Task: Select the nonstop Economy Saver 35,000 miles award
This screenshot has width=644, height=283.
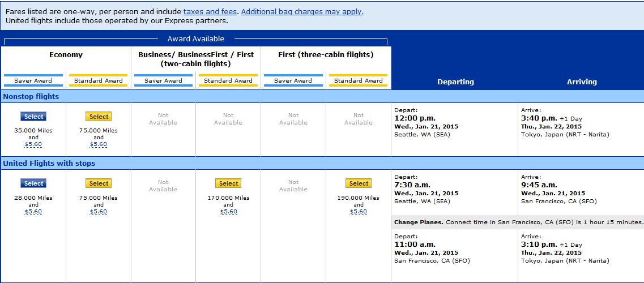Action: [33, 117]
